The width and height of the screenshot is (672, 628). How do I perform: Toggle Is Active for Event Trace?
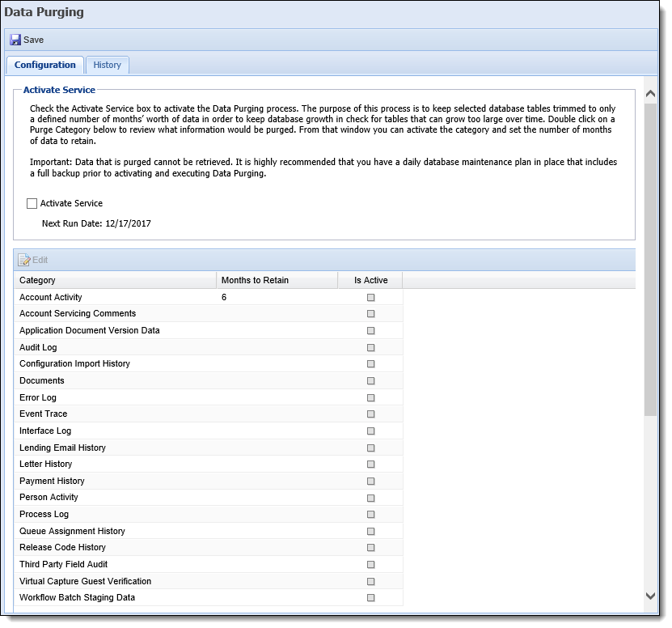pyautogui.click(x=370, y=414)
